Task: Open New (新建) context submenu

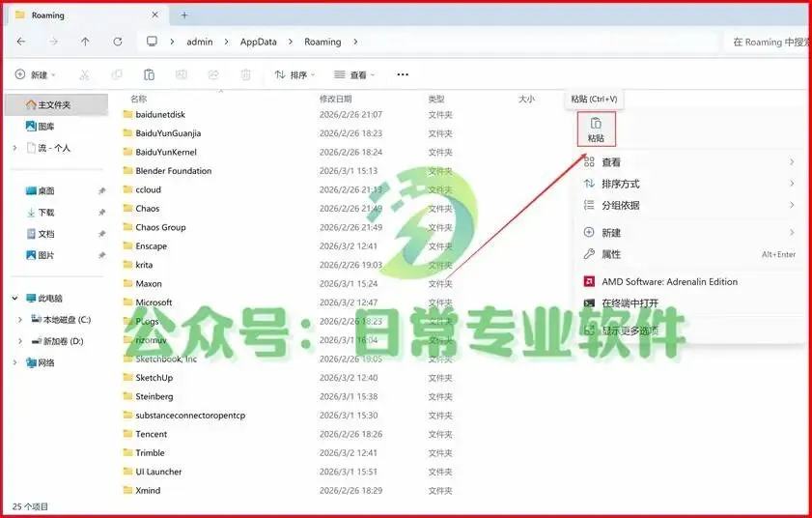Action: coord(689,233)
